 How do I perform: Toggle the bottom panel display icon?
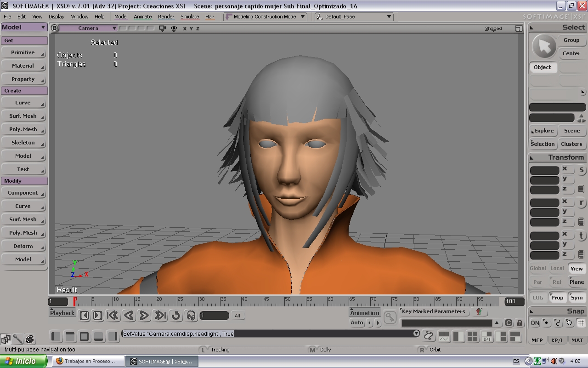99,337
